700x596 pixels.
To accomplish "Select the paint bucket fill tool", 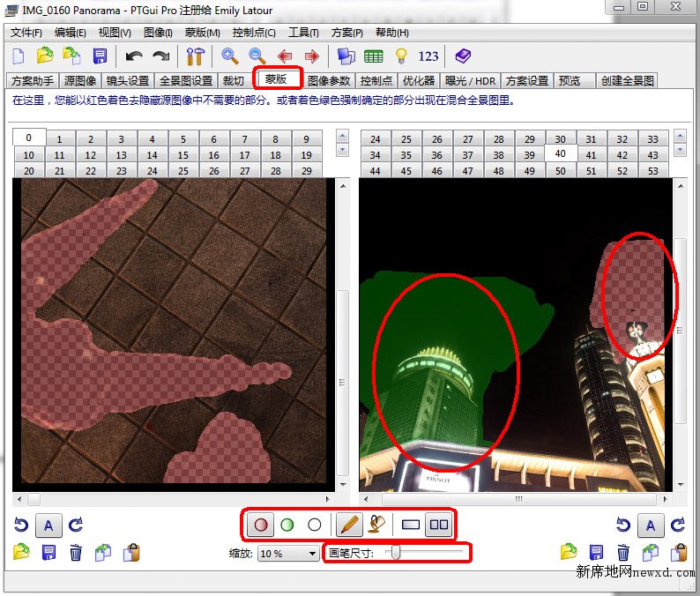I will click(x=377, y=525).
